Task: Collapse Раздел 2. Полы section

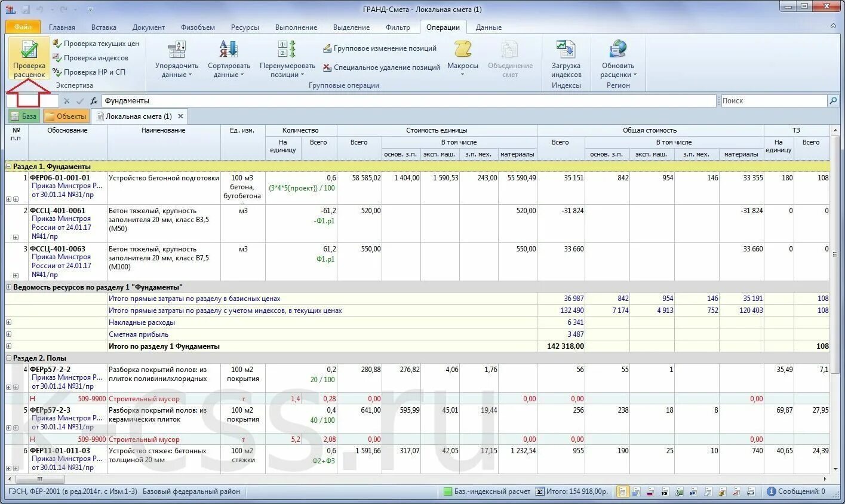Action: [x=8, y=358]
